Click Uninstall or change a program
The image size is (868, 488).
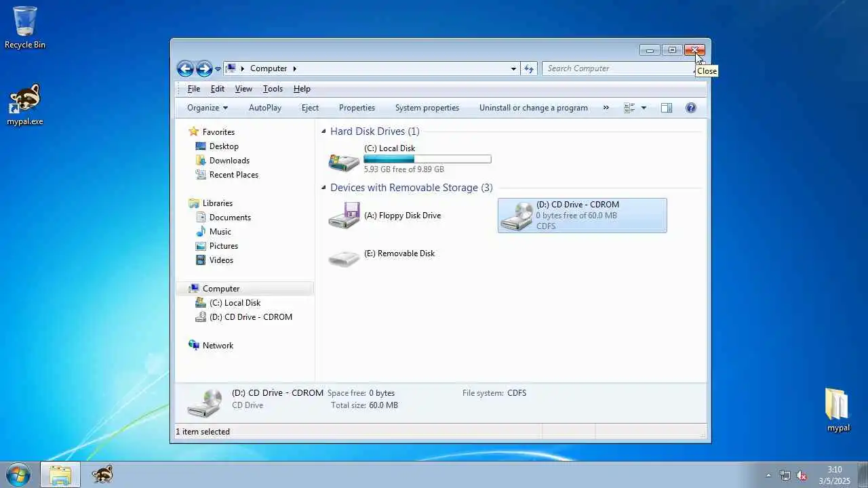[534, 108]
